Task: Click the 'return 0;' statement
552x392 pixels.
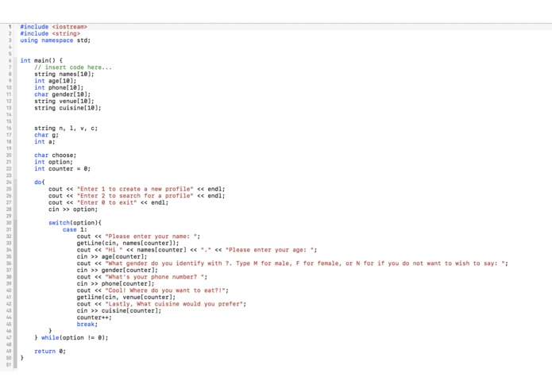Action: (50, 351)
